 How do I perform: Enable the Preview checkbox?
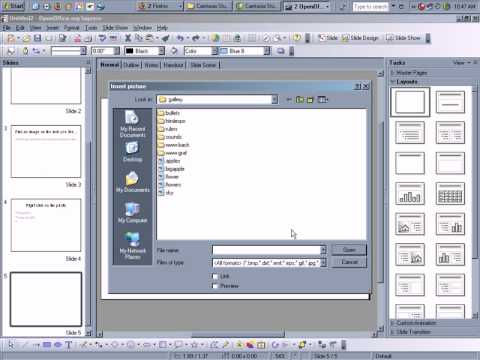[215, 286]
